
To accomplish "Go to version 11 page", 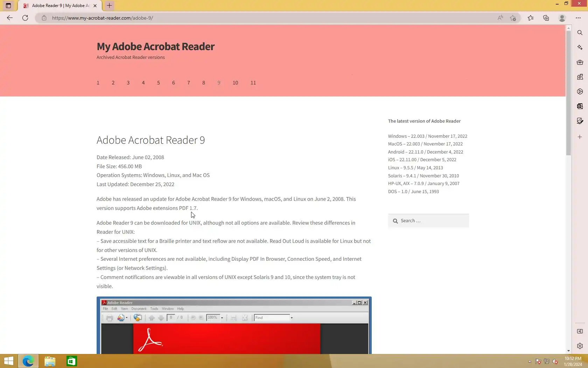I will (253, 83).
